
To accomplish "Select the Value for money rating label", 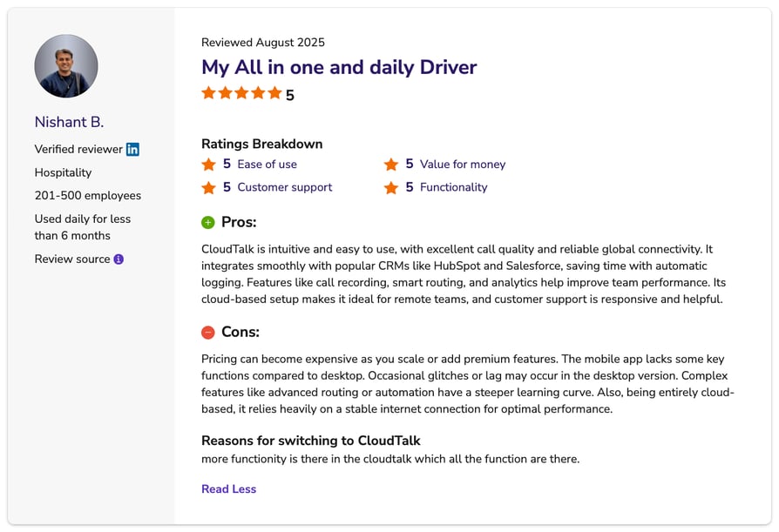I will [x=463, y=165].
